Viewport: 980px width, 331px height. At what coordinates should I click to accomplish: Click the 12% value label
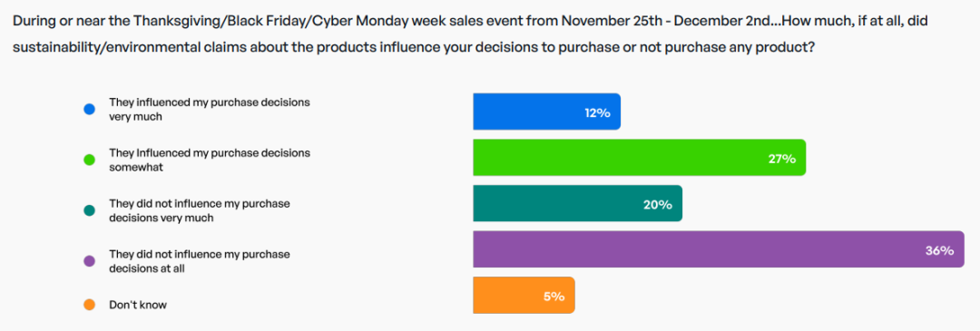coord(597,113)
